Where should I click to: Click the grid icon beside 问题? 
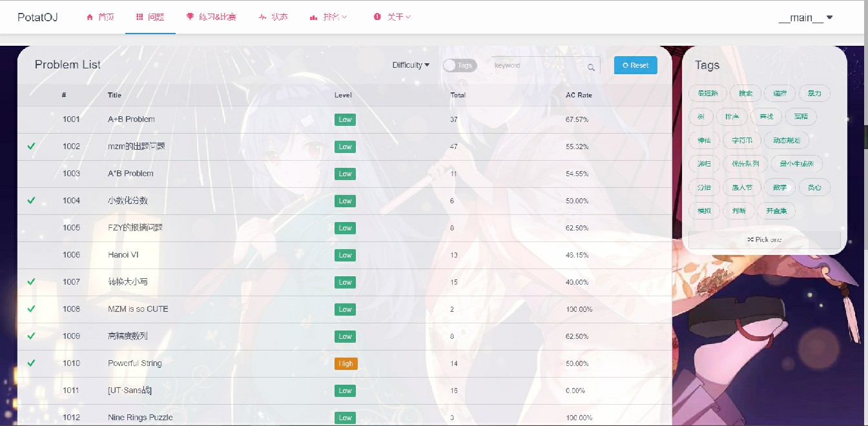point(139,17)
